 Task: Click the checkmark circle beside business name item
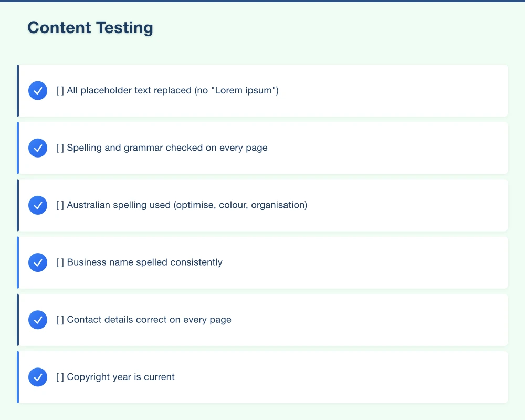(37, 262)
